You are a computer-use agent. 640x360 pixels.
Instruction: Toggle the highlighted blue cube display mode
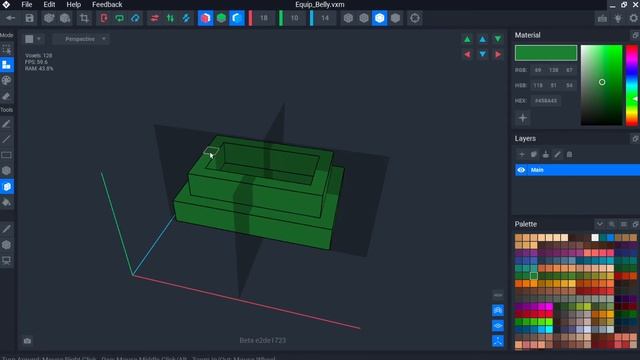380,18
